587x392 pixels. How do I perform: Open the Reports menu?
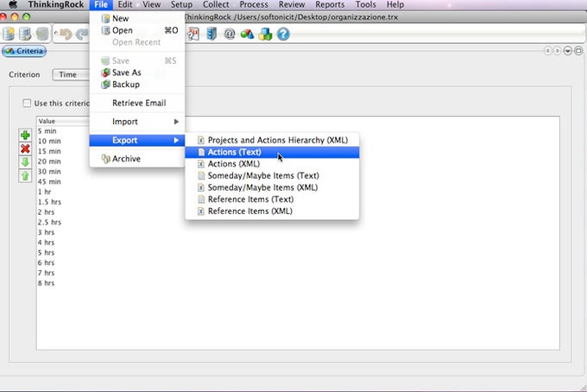[x=330, y=4]
